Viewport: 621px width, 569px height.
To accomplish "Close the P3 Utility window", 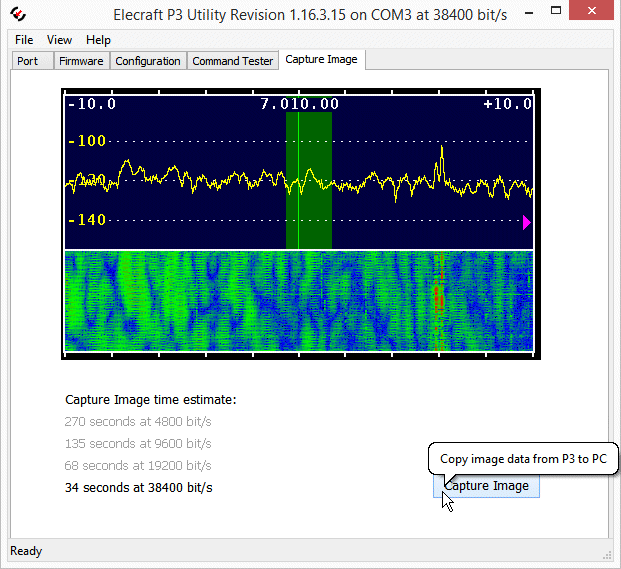I will point(592,10).
